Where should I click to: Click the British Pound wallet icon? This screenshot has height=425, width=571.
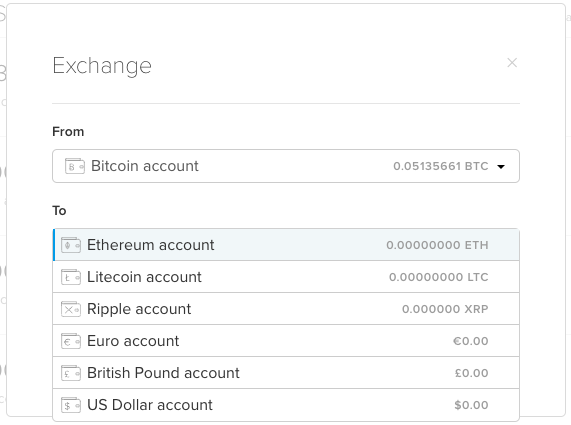click(x=71, y=373)
